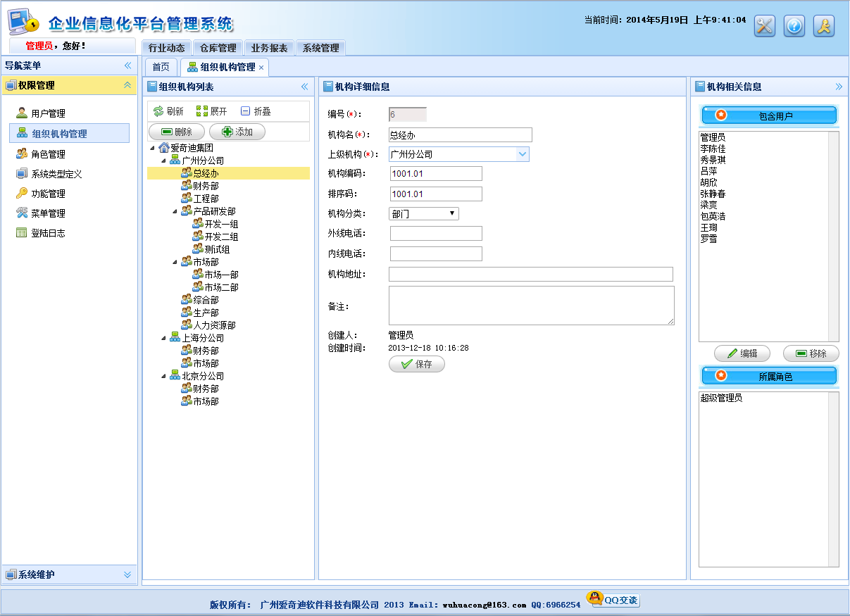Click the app logo computer icon
Image resolution: width=850 pixels, height=616 pixels.
pyautogui.click(x=24, y=23)
